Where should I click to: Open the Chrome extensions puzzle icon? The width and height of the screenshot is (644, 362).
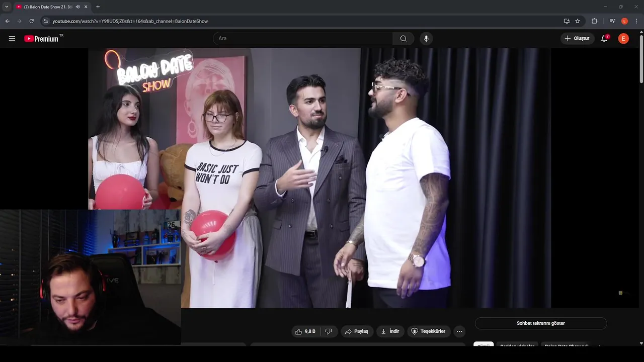(x=595, y=21)
